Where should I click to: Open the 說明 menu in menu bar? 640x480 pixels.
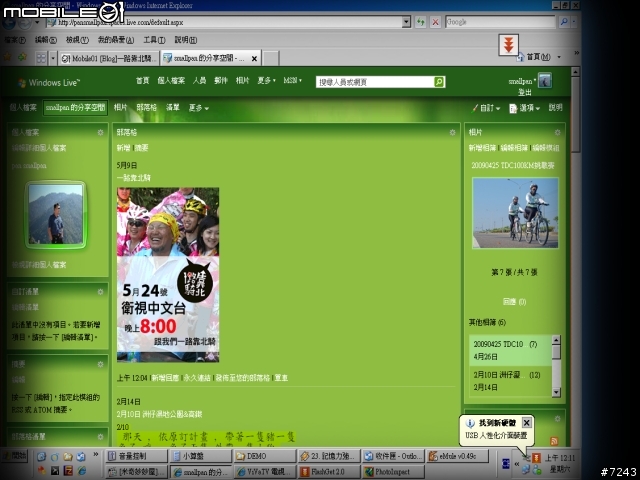click(x=186, y=40)
